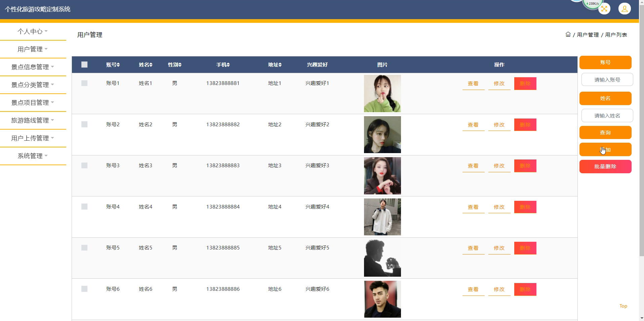Toggle the select-all checkbox in table header
Image resolution: width=644 pixels, height=321 pixels.
84,64
